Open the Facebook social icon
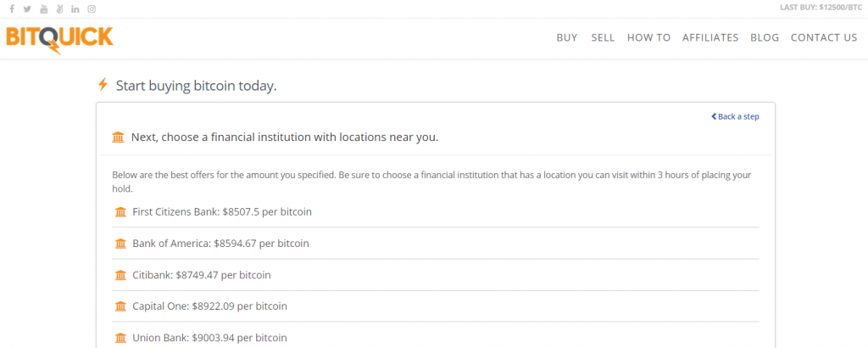Viewport: 868px width, 348px height. 12,8
